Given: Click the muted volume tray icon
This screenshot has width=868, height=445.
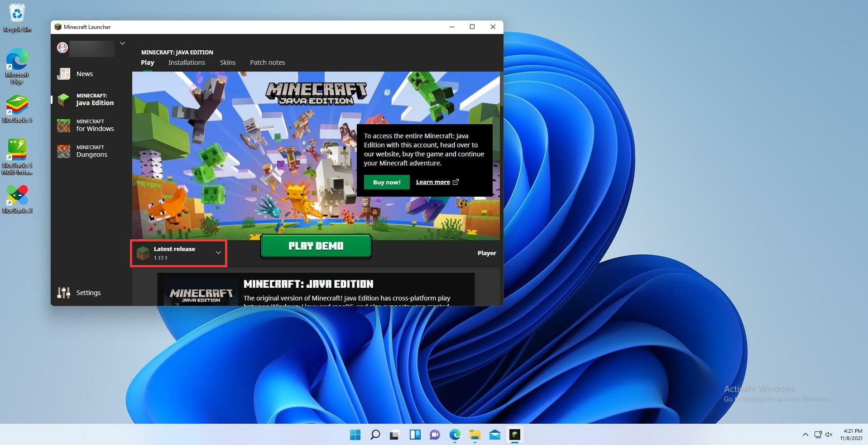Looking at the screenshot, I should 829,435.
